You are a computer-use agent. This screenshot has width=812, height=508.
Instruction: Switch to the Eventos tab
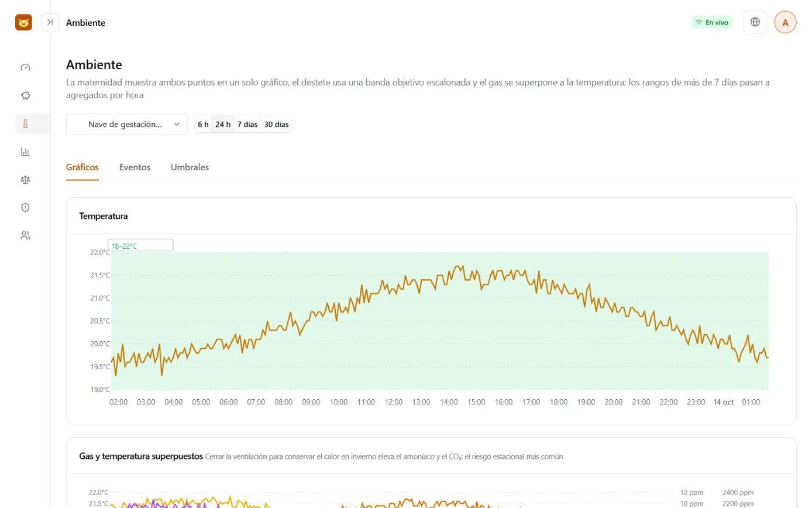tap(135, 167)
